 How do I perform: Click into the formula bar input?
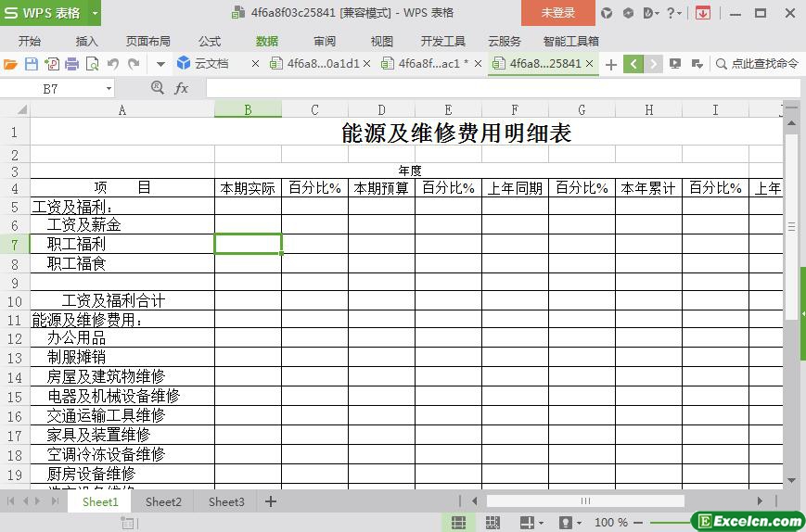[504, 88]
